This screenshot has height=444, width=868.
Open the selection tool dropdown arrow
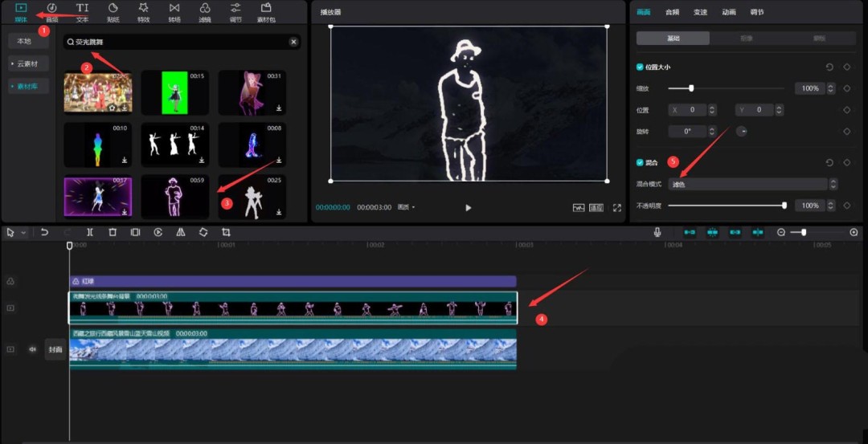(23, 233)
